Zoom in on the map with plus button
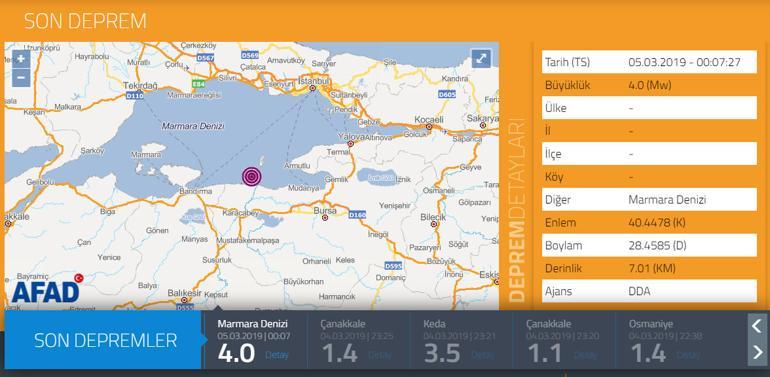770x377 pixels. coord(21,59)
